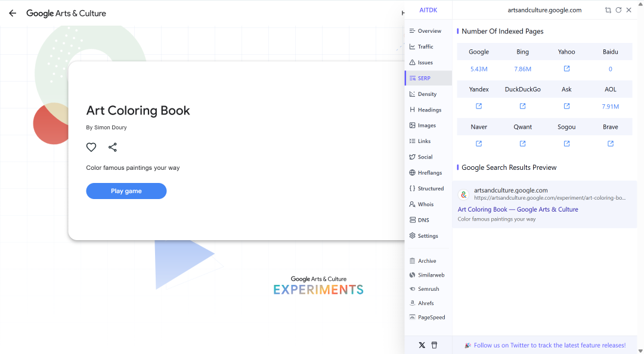
Task: Open the Hreflangs tab
Action: pyautogui.click(x=428, y=172)
